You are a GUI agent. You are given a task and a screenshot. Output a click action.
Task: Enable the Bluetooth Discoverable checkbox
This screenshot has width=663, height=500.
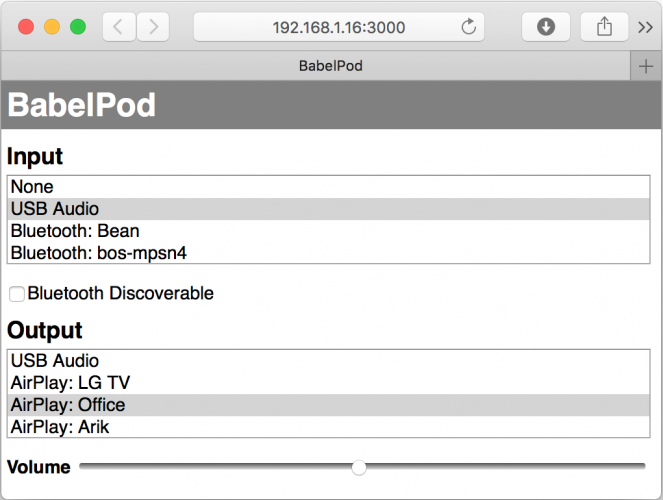pyautogui.click(x=17, y=294)
